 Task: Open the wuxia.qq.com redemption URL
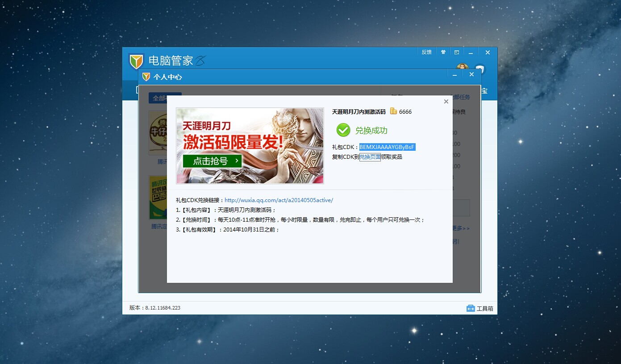point(279,200)
